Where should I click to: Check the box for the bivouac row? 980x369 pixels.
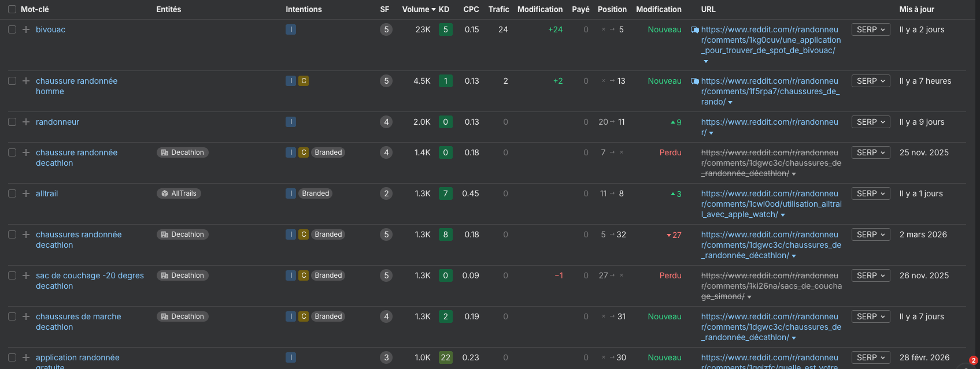click(12, 29)
